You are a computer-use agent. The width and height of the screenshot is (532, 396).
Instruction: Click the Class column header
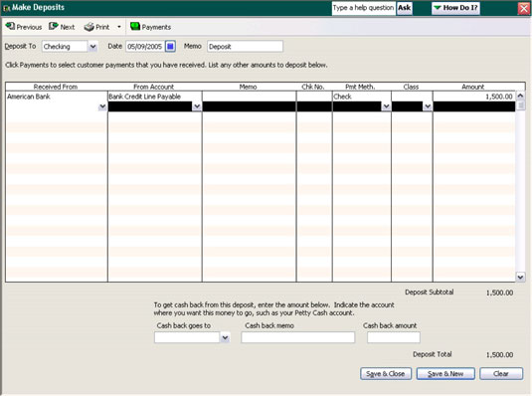411,87
